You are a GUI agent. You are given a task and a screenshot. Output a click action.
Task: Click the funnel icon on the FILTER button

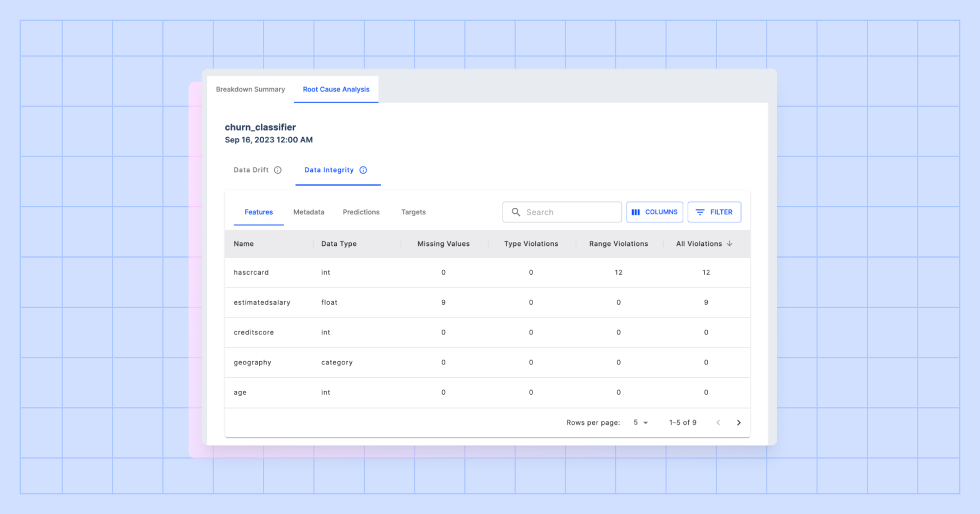[x=700, y=212]
